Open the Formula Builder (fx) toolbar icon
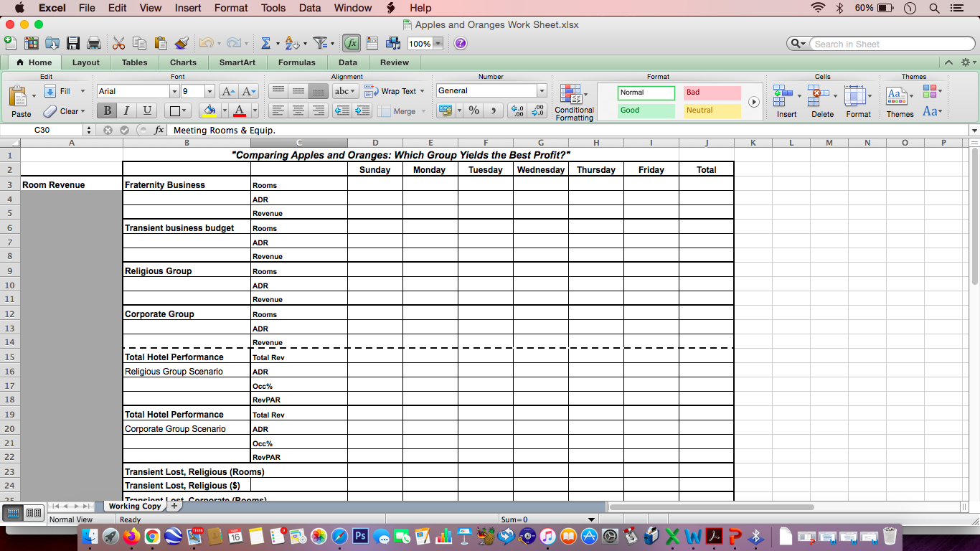 (351, 43)
